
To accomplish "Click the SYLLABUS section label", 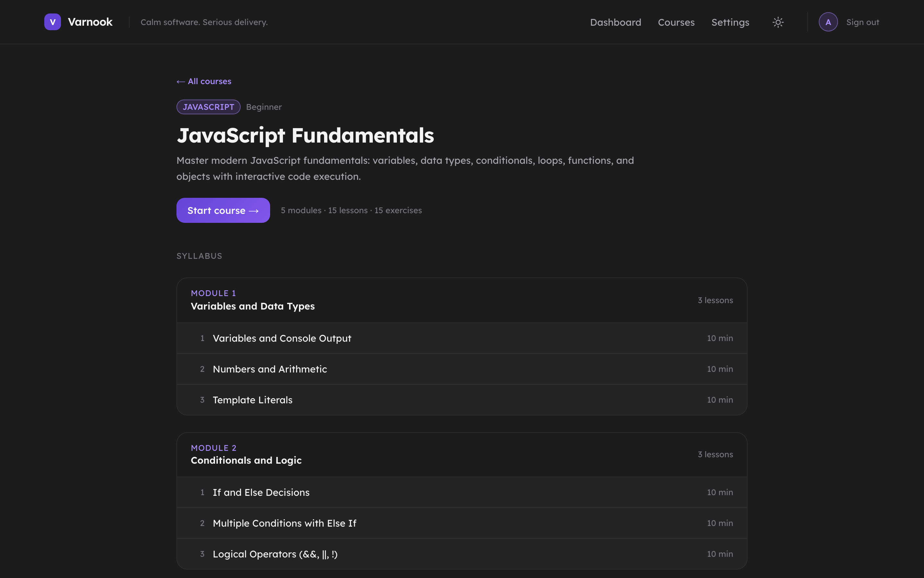I will tap(199, 256).
